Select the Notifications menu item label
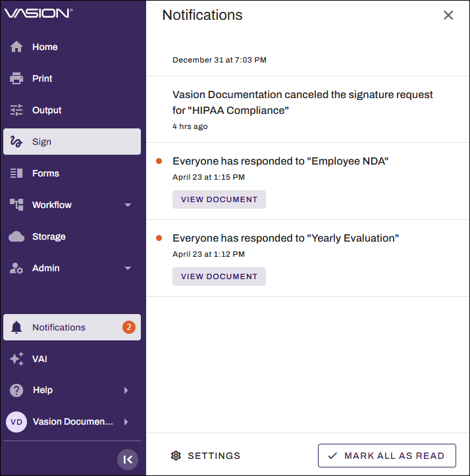 (x=59, y=327)
